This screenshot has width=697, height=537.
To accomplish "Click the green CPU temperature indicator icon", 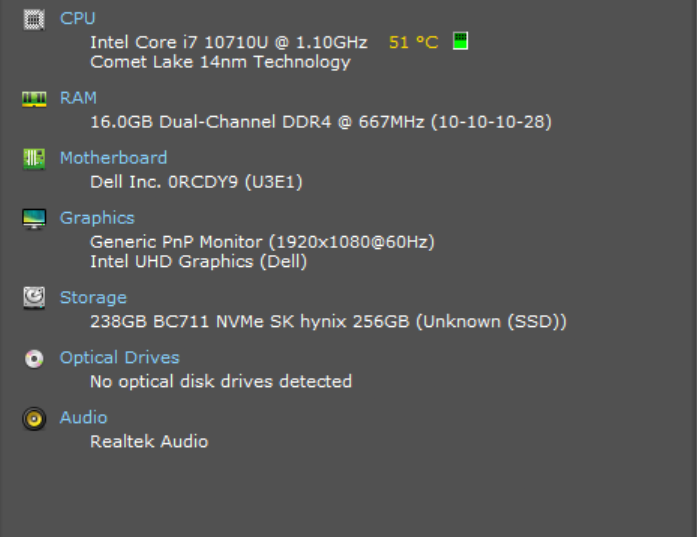I will click(460, 41).
